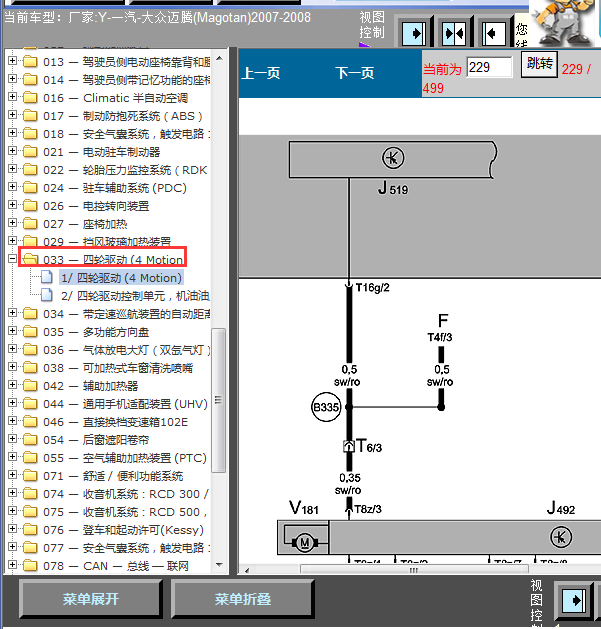This screenshot has height=629, width=601.
Task: Click the view-control right arrow icon at top
Action: point(414,32)
